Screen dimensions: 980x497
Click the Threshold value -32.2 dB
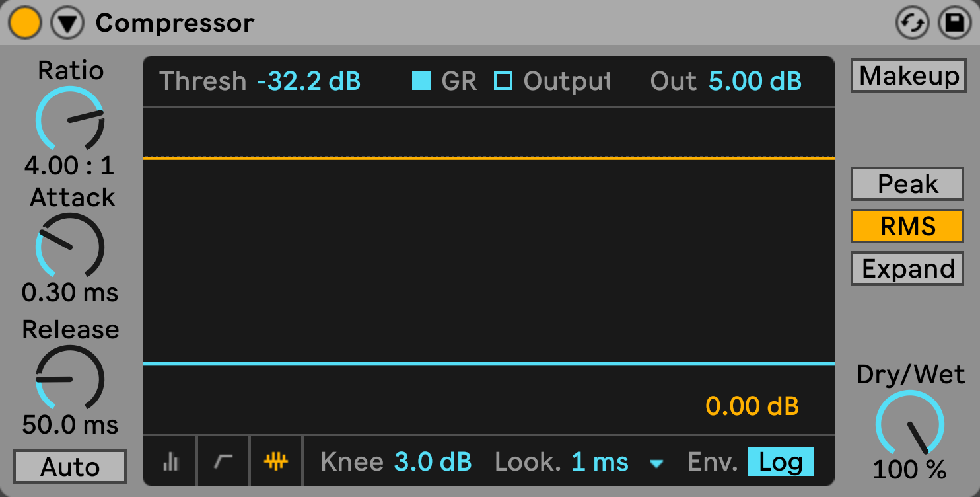309,81
